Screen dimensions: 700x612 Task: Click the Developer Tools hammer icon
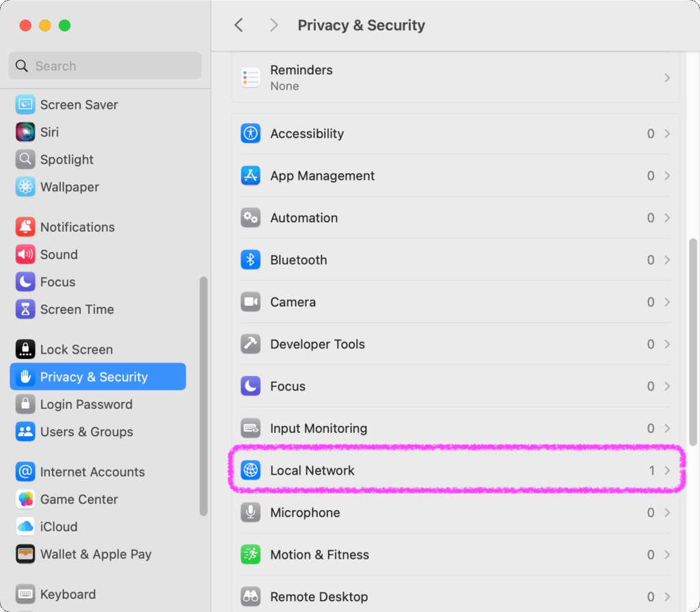tap(250, 344)
